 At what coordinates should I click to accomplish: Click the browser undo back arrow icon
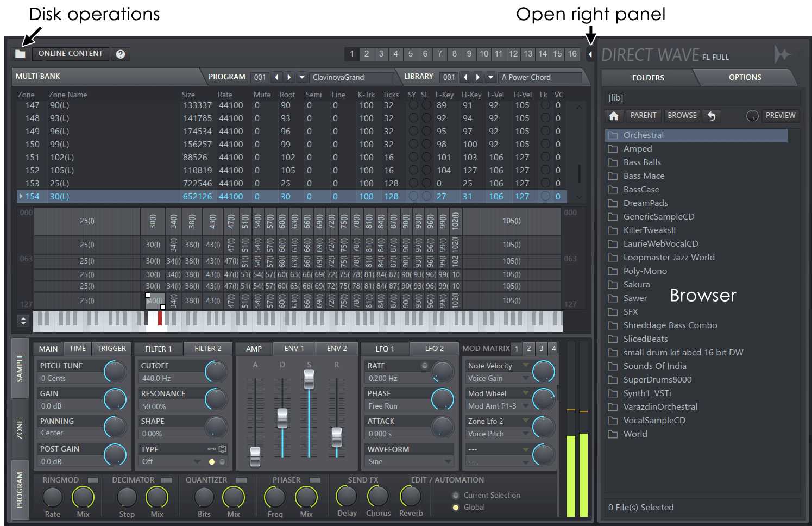[x=712, y=116]
